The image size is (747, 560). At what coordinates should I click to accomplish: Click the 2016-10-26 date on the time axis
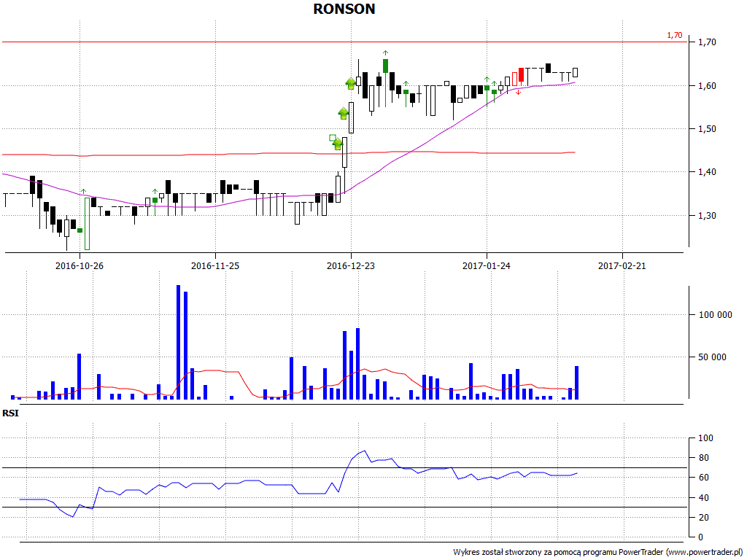click(80, 266)
